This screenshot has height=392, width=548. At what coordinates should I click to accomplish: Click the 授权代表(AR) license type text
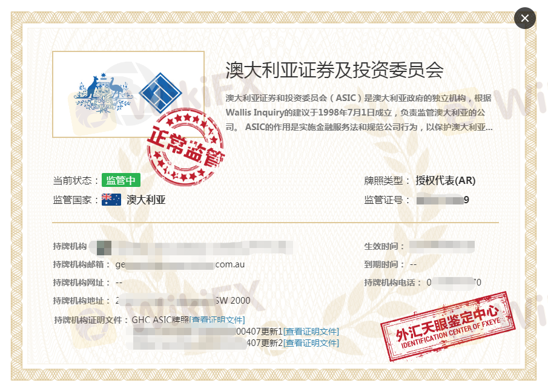[x=445, y=180]
